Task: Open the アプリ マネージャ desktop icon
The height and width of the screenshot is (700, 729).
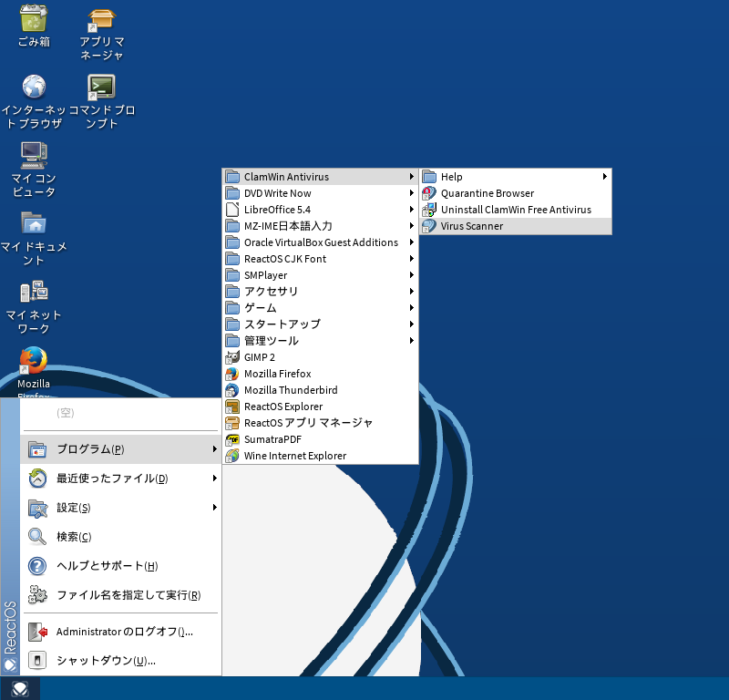Action: 101,20
